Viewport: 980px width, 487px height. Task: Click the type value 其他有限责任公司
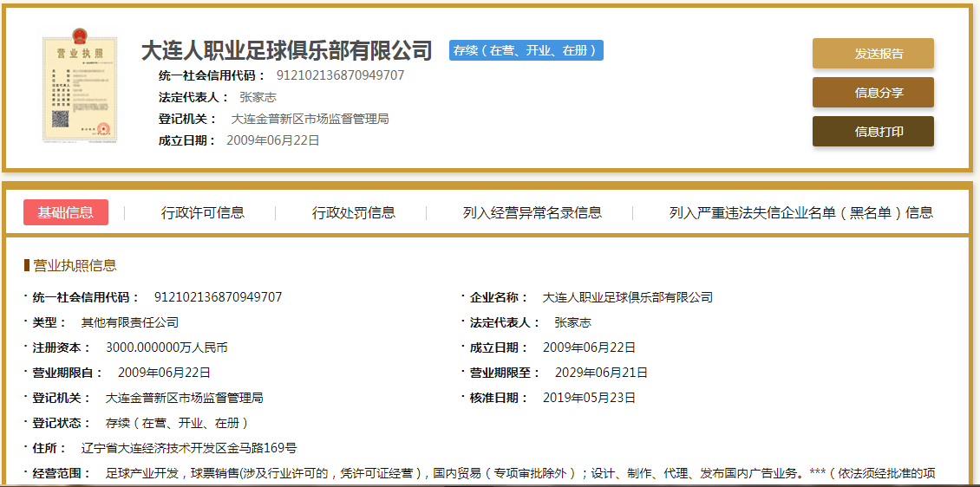[130, 323]
